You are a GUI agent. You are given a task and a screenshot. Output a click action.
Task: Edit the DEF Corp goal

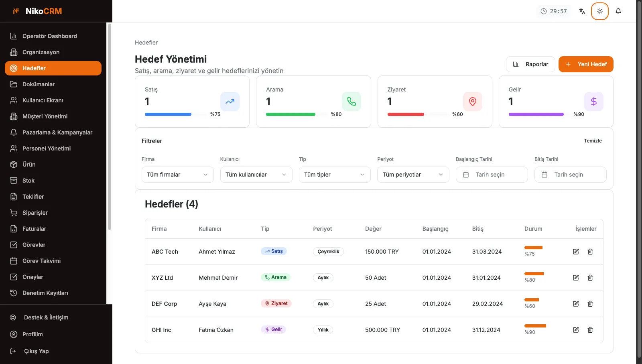tap(576, 304)
